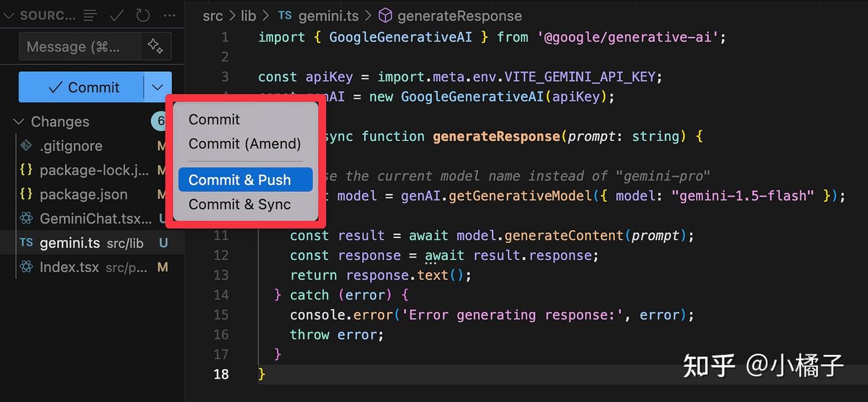
Task: Click the React icon next to Index.tsx
Action: point(26,267)
